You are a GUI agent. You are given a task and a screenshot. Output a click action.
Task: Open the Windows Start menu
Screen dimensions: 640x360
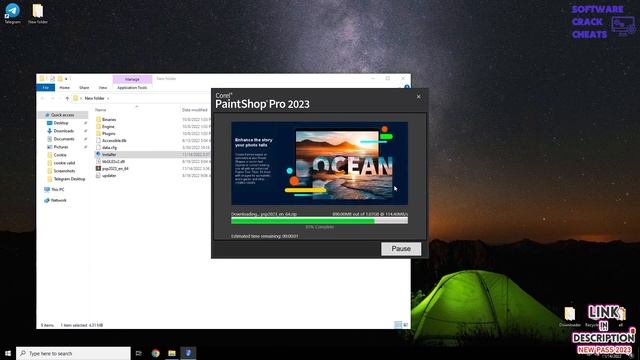click(8, 353)
